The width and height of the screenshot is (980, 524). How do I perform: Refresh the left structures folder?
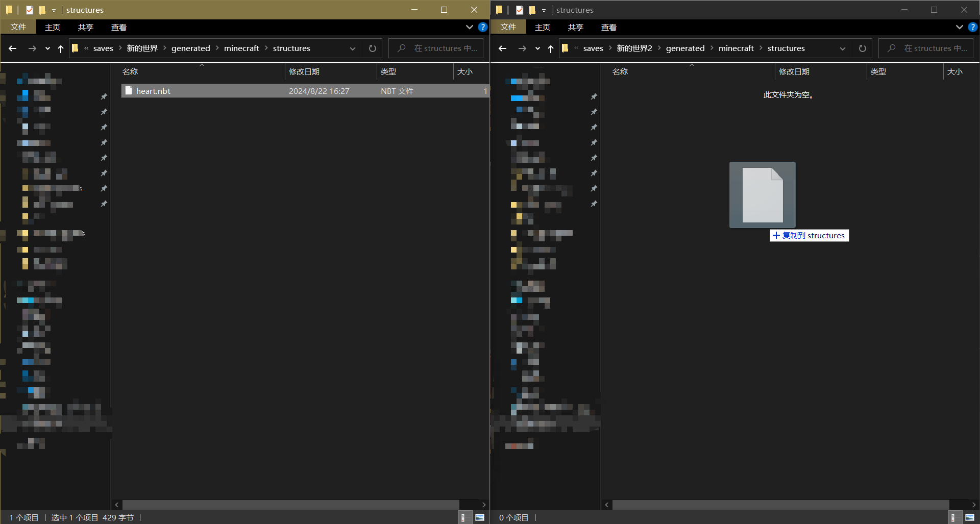point(373,48)
